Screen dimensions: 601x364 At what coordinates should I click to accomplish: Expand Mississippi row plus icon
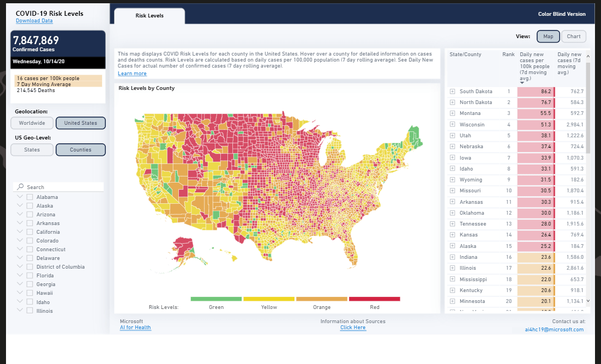[x=452, y=280]
